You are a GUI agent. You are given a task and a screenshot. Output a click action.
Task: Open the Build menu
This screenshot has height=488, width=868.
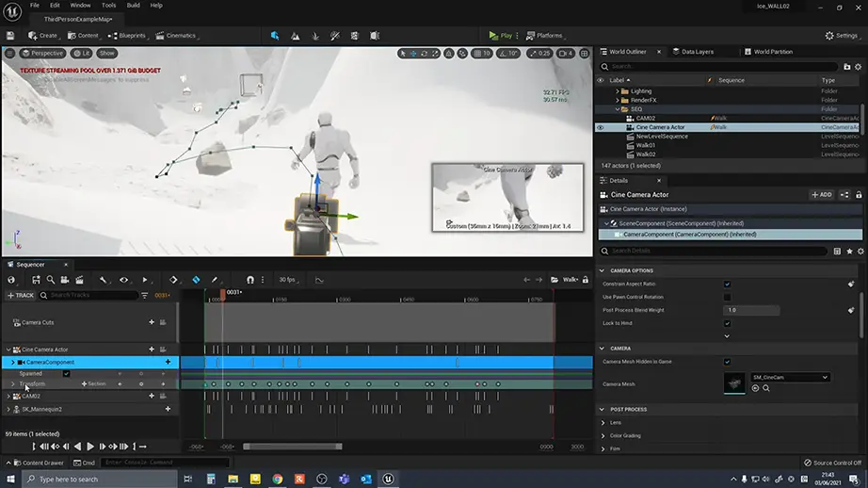pyautogui.click(x=134, y=6)
